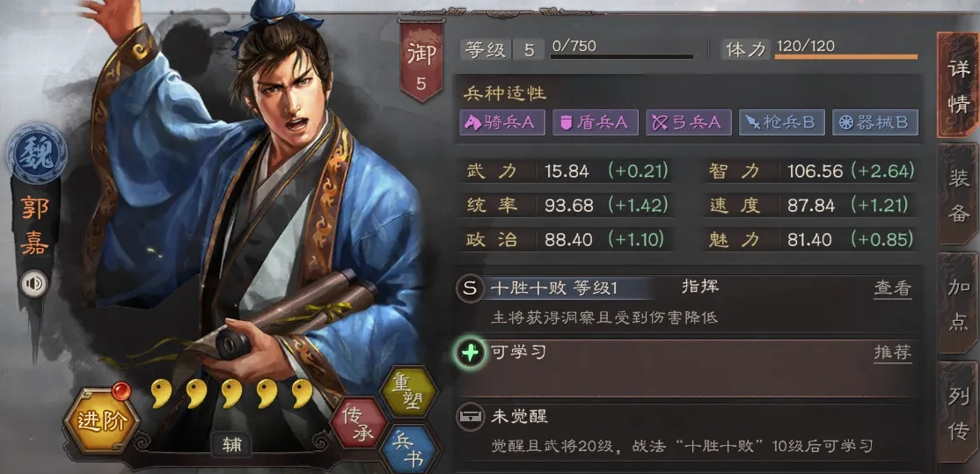Select the 盾兵A shield troop badge
980x474 pixels.
[595, 122]
